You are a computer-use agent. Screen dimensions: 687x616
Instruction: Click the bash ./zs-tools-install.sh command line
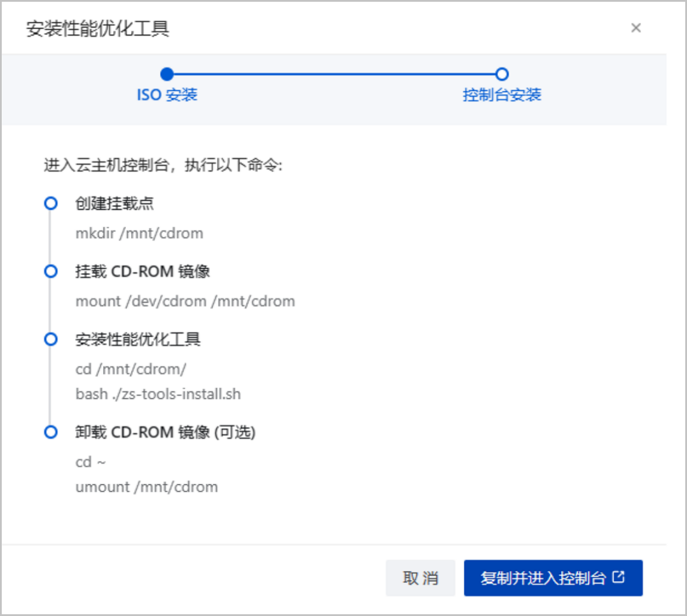tap(158, 394)
